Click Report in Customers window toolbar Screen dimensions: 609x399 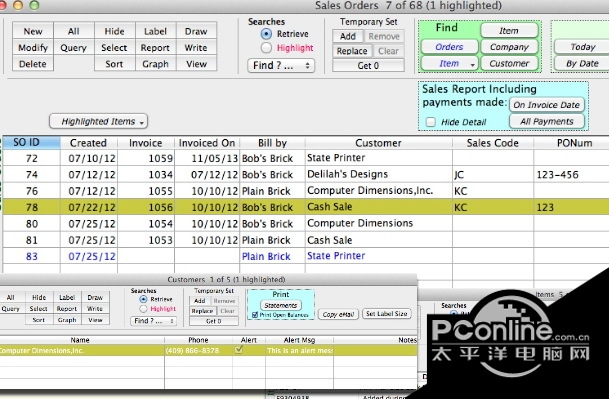pyautogui.click(x=67, y=309)
